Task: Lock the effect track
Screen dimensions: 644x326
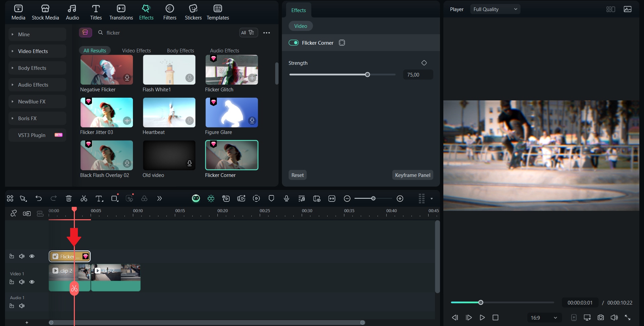Action: (x=12, y=256)
